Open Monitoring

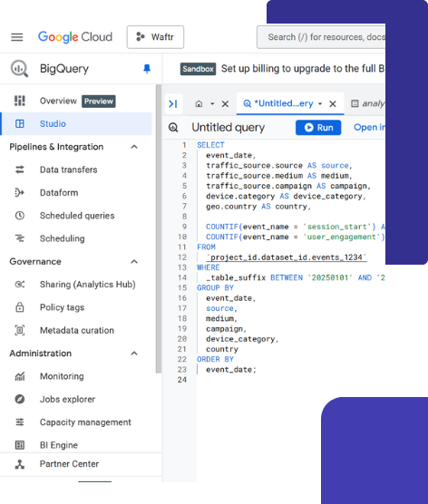click(x=62, y=376)
